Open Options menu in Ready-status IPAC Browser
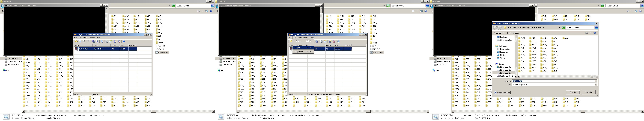Screen dimensions: 644x121 click(x=92, y=38)
